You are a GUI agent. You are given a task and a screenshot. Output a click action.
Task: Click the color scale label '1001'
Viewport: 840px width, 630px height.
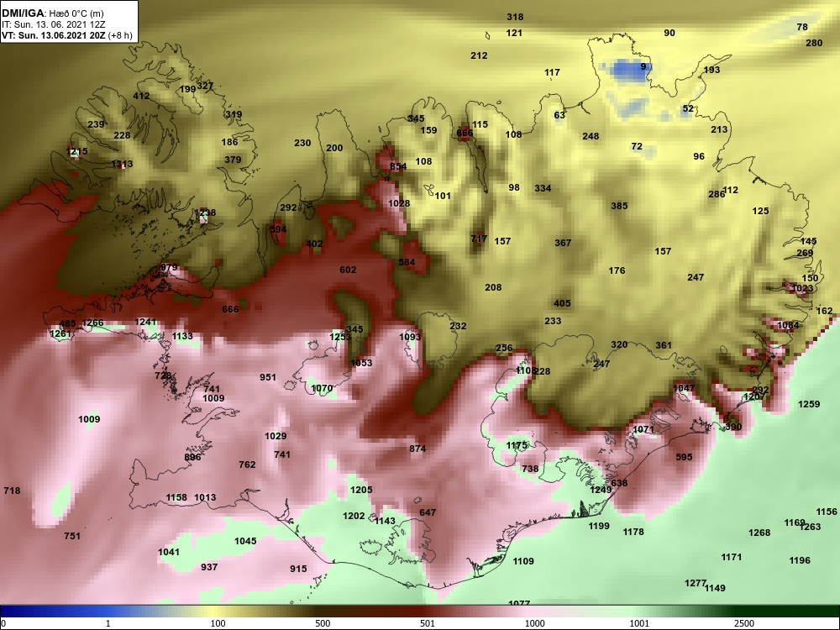tap(639, 623)
